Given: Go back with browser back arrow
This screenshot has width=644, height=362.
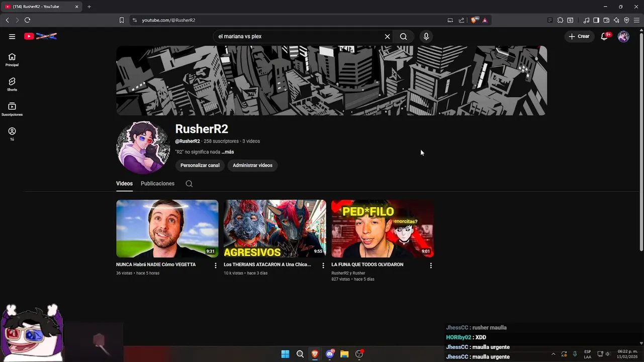Looking at the screenshot, I should click(7, 20).
